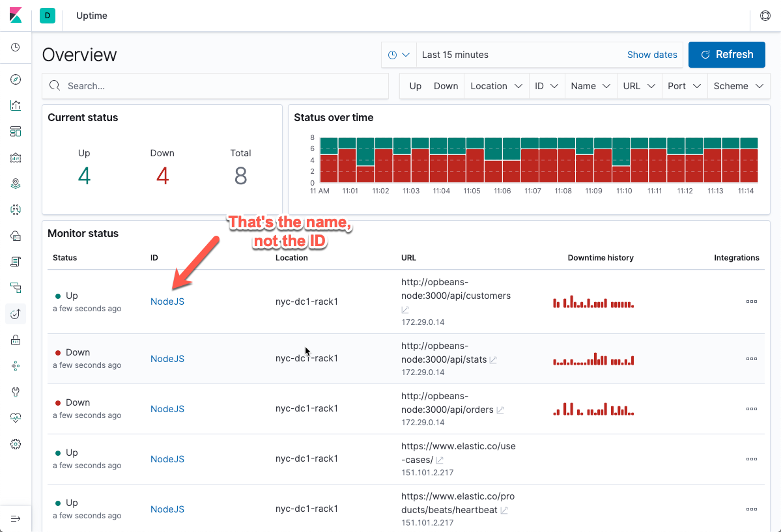
Task: Open Dev Tools via the wrench icon
Action: [x=15, y=391]
